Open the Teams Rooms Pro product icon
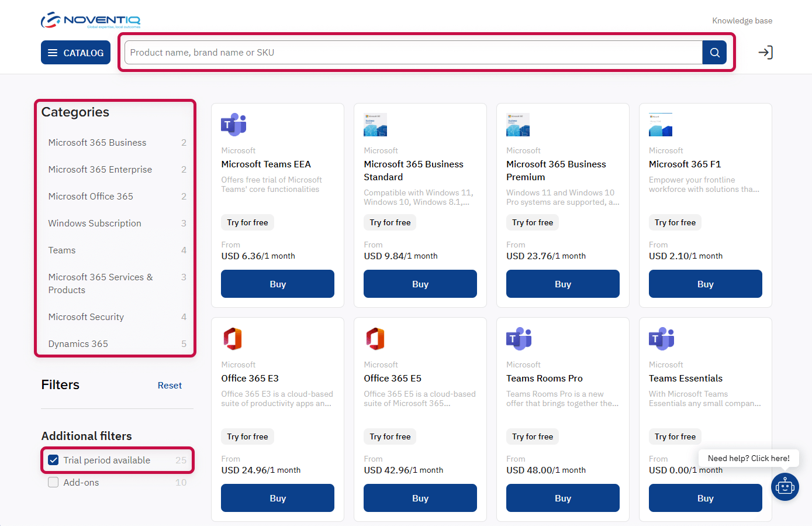Viewport: 812px width, 526px height. coord(518,338)
